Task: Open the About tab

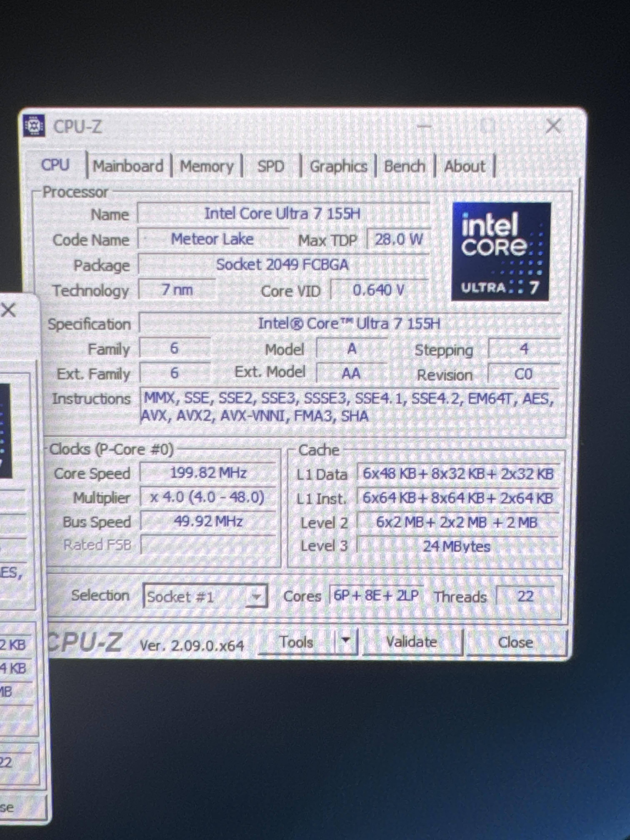Action: (464, 166)
